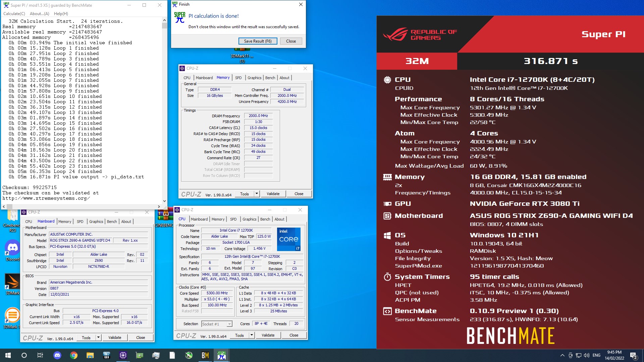The width and height of the screenshot is (644, 362).
Task: Switch to CPU tab in Memory CPU-Z window
Action: pyautogui.click(x=187, y=78)
